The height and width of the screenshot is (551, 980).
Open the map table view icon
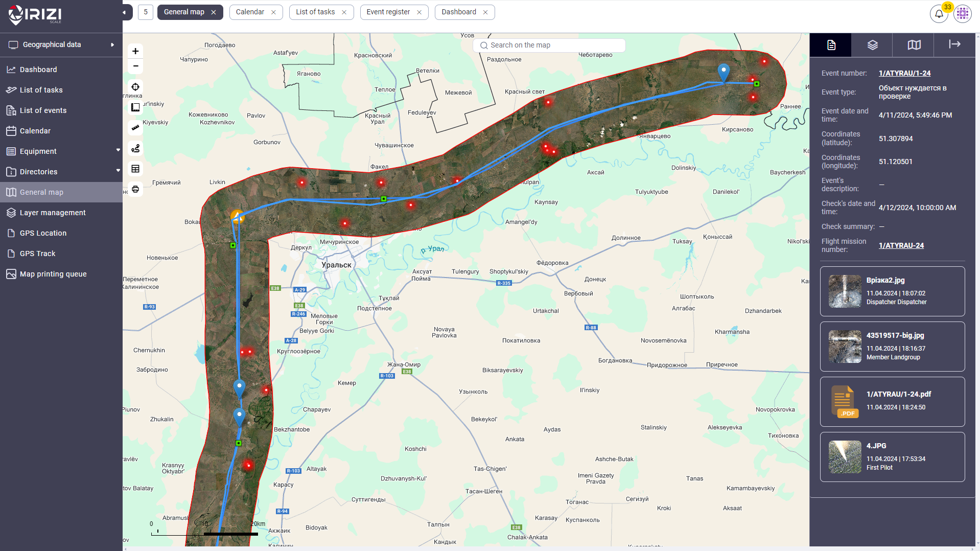click(135, 169)
